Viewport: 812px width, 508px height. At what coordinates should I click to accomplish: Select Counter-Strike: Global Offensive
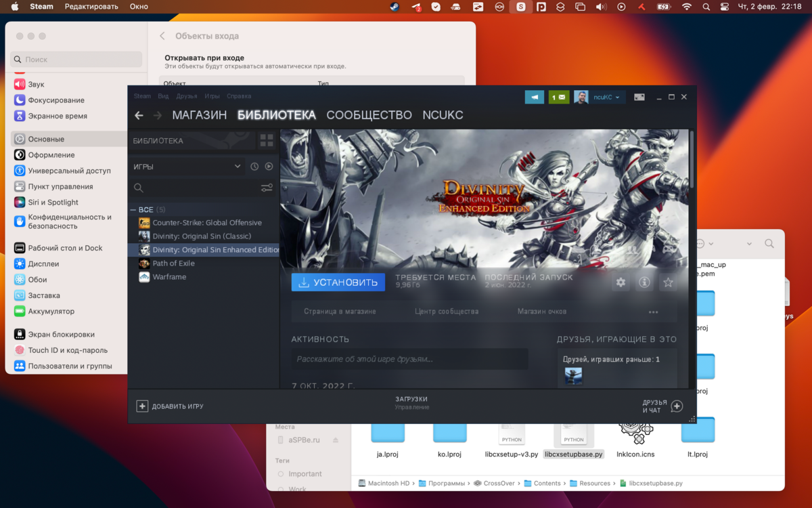[x=204, y=223]
